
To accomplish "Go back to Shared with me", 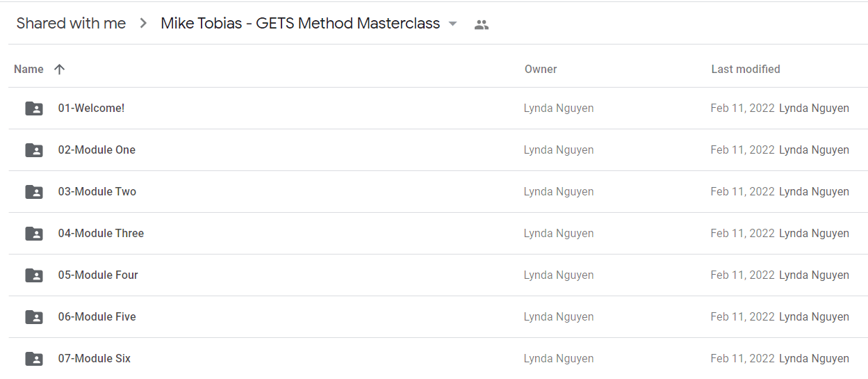I will tap(71, 23).
